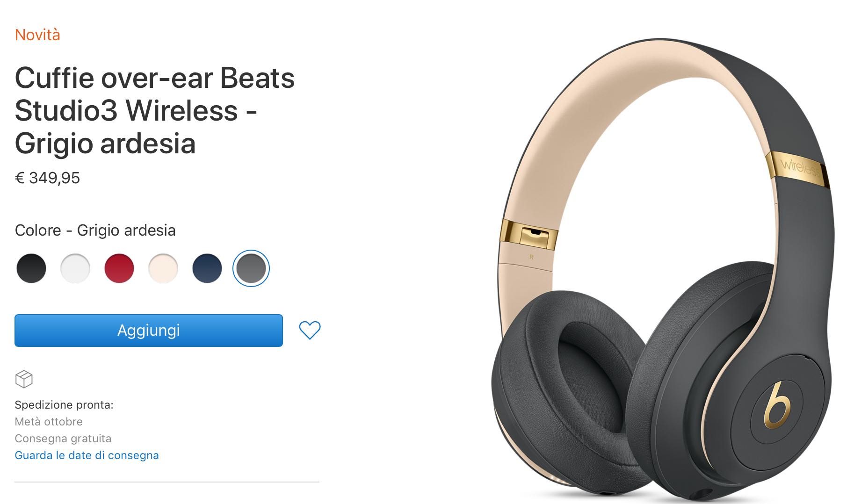The width and height of the screenshot is (854, 504).
Task: Click the Spedizione pronta text
Action: (64, 405)
